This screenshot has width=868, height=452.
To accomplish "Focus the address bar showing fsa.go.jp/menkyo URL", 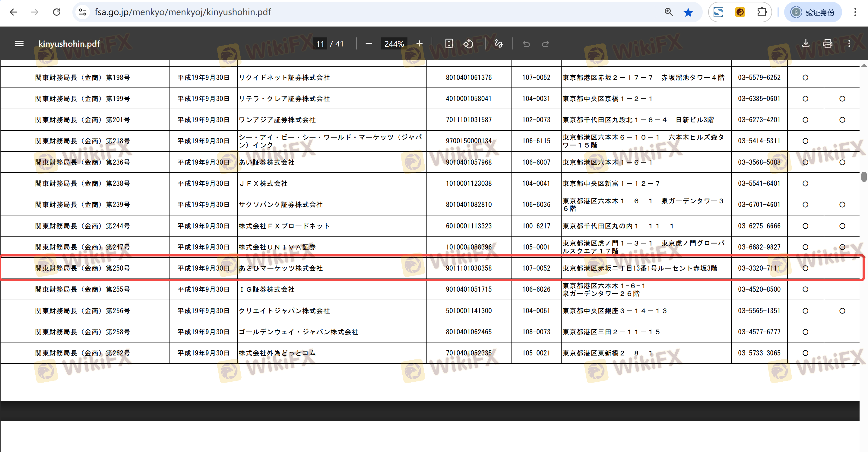I will (x=371, y=12).
